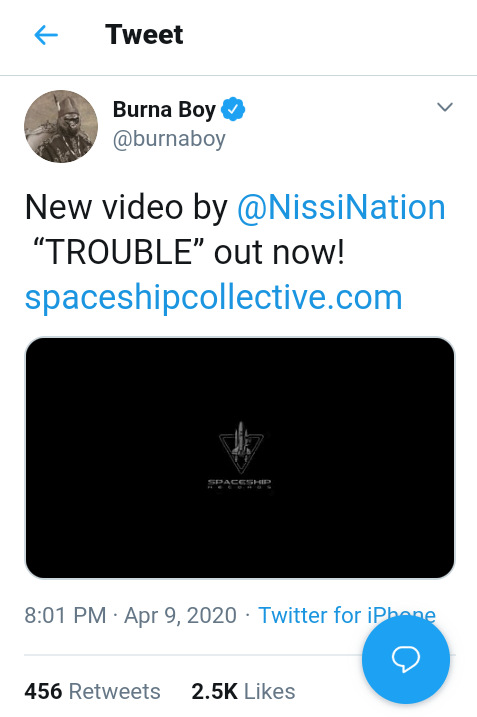Open the @burnaboy handle
The height and width of the screenshot is (717, 477).
169,139
